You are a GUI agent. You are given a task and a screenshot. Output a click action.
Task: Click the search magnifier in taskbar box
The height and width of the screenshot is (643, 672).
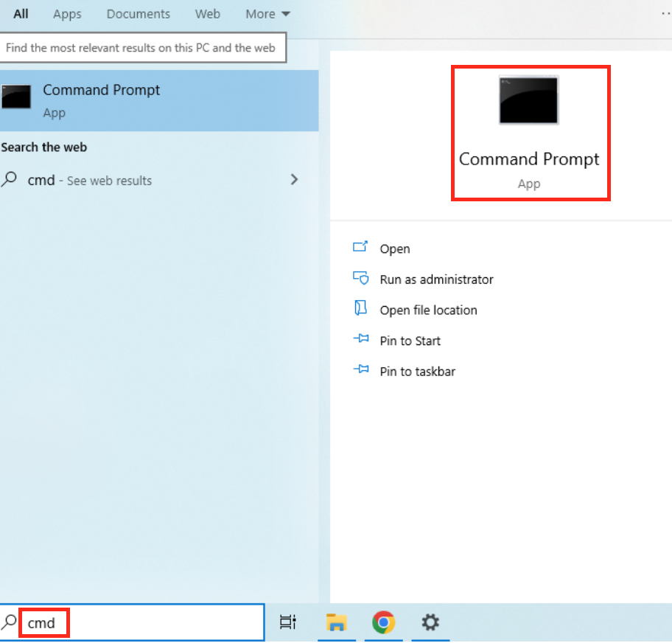9,621
